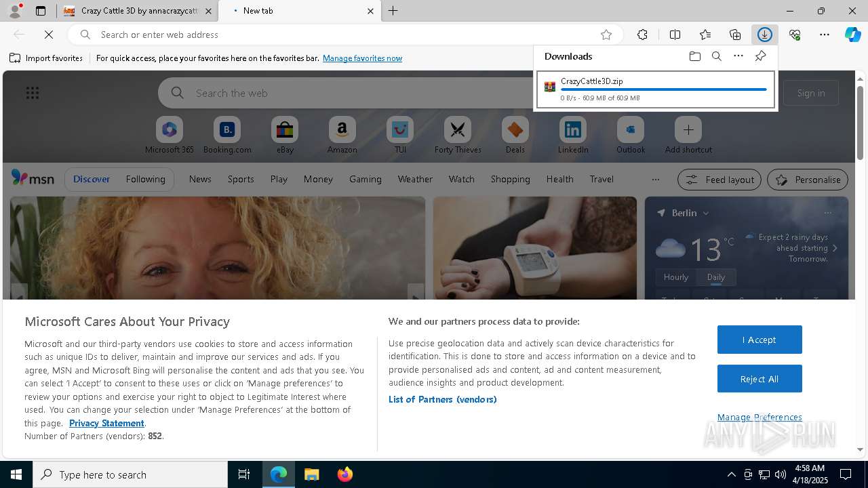Image resolution: width=868 pixels, height=488 pixels.
Task: Add shortcut tile
Action: click(x=688, y=136)
